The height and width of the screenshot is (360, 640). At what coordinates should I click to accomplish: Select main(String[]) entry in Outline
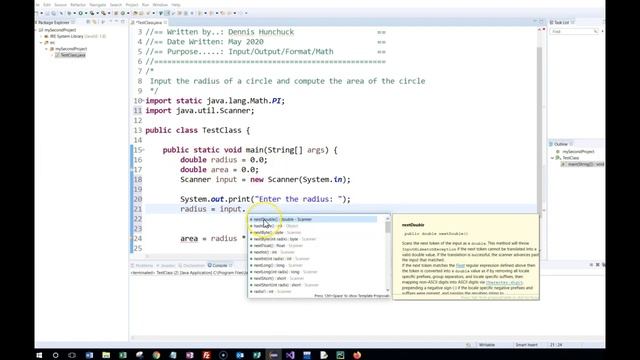(x=583, y=164)
